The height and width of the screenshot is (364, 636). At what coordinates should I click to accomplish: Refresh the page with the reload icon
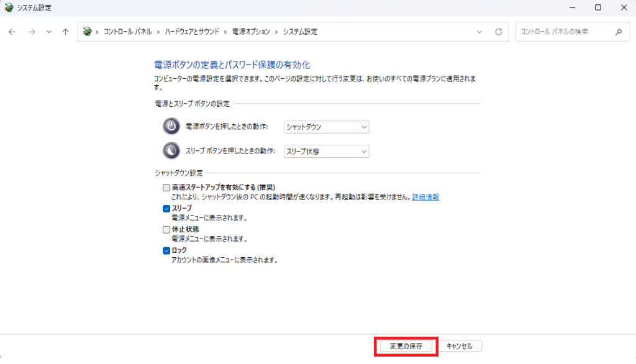click(x=499, y=31)
